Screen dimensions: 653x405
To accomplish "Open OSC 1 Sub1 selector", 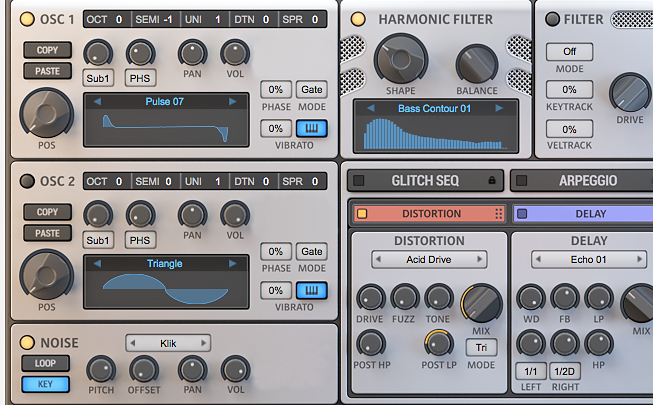I will (x=98, y=78).
